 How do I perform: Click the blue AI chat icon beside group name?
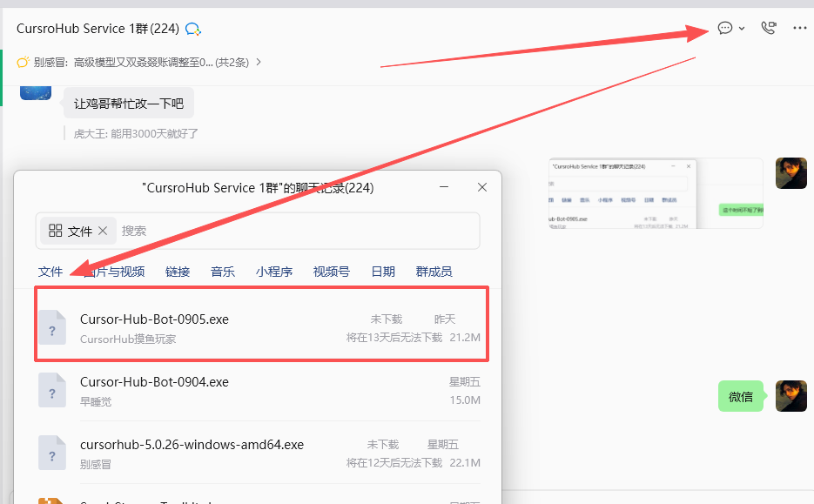(193, 29)
